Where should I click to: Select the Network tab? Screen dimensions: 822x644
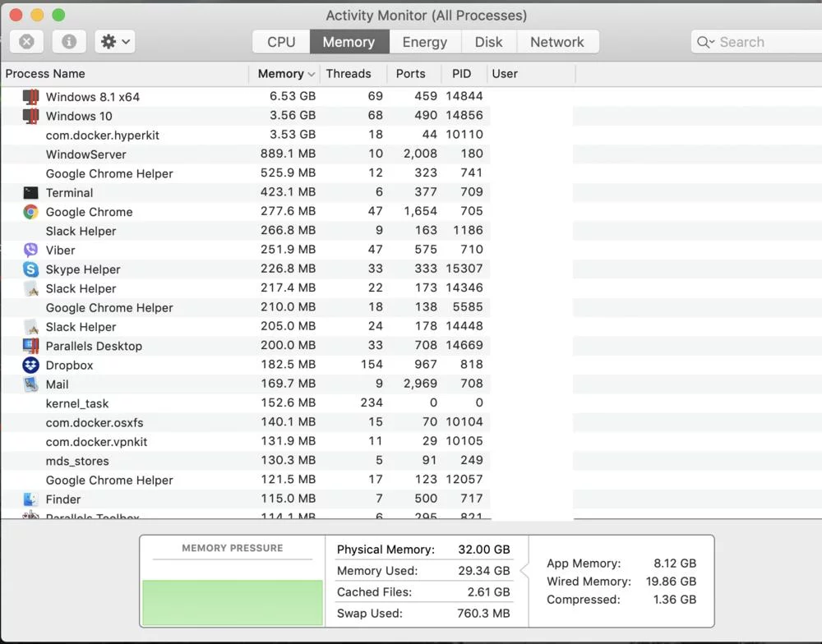(x=558, y=41)
